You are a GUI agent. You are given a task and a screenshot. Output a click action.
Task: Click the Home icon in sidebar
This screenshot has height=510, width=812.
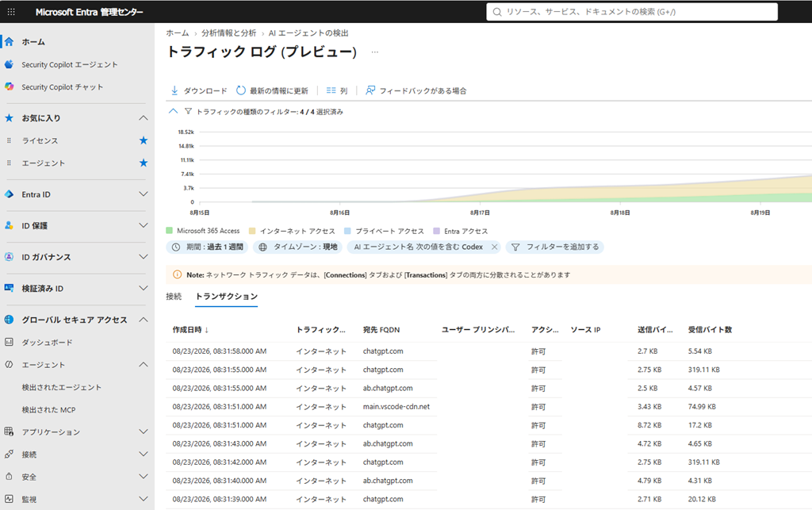coord(10,41)
